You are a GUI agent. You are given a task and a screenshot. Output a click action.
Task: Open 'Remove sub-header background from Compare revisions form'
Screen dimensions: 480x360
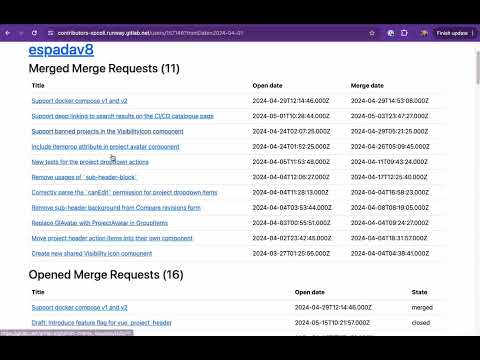coord(116,208)
